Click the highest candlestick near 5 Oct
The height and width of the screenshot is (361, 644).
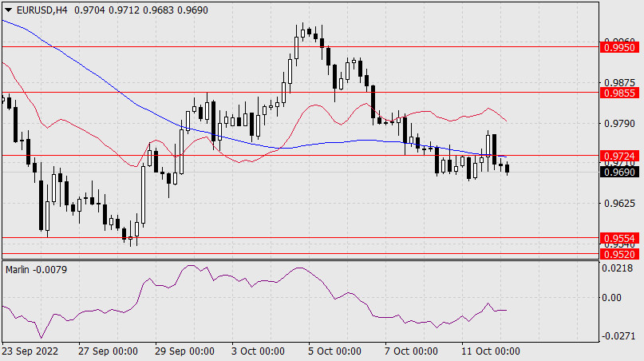point(302,33)
